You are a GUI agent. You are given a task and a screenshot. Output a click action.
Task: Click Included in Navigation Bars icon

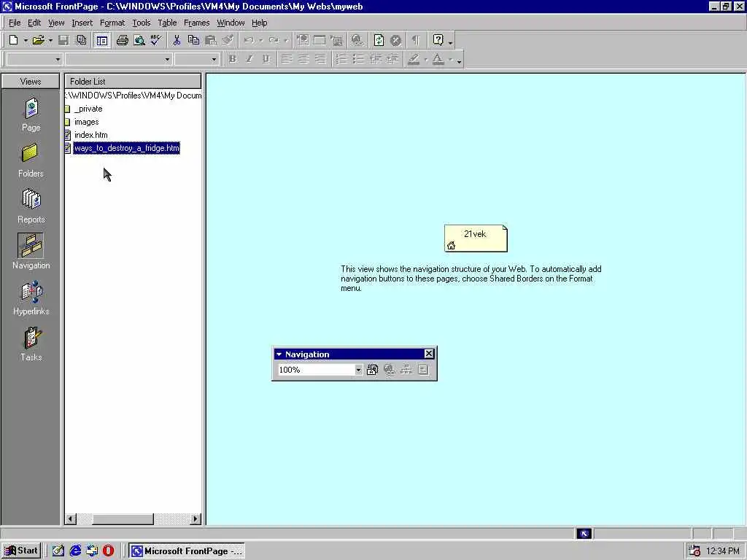[x=423, y=370]
